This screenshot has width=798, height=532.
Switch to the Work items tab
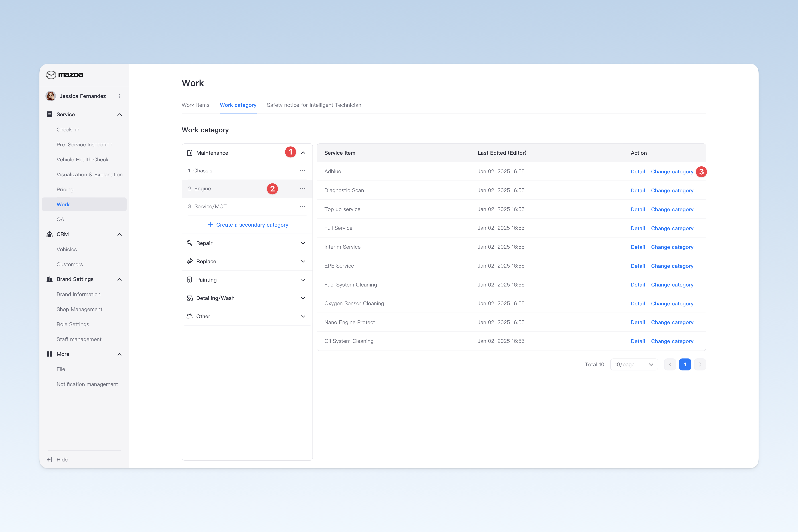[x=196, y=105]
